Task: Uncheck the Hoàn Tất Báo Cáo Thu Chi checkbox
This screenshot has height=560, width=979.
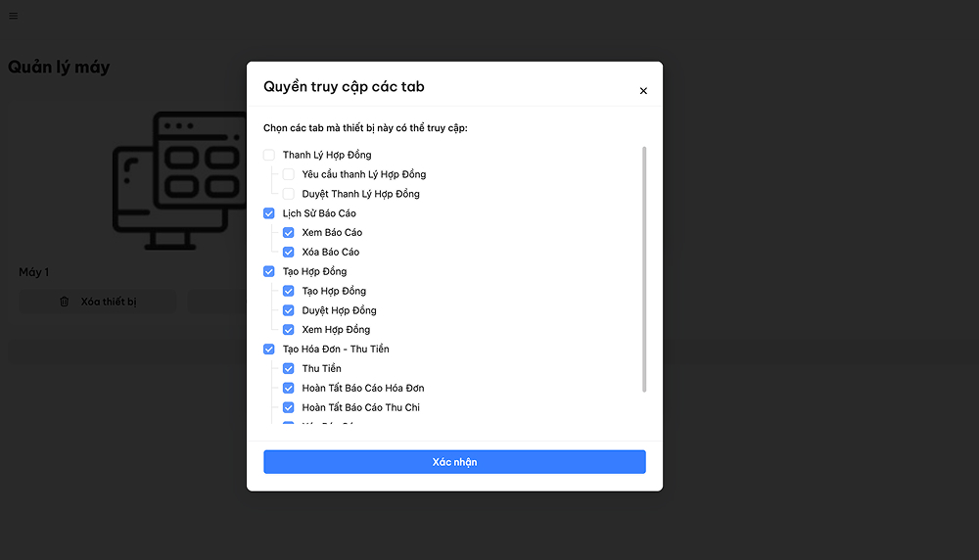Action: click(x=289, y=407)
